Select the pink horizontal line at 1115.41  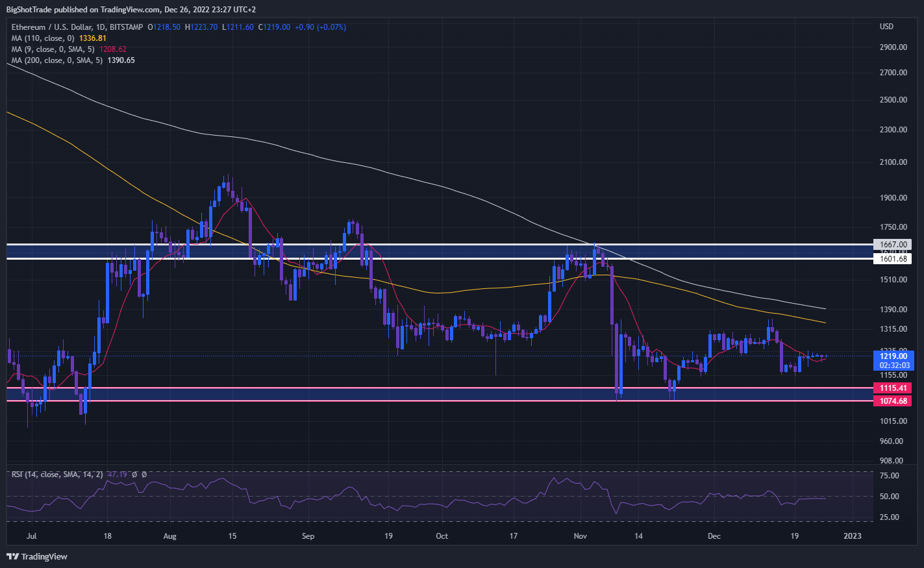click(x=439, y=388)
